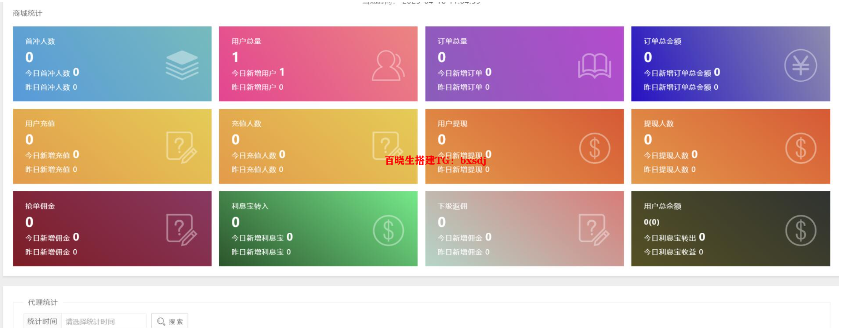Open the 用户总量 statistics card title
868x328 pixels.
coord(246,41)
